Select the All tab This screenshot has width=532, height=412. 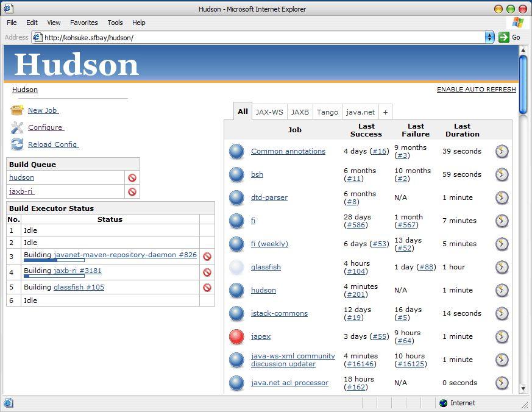pyautogui.click(x=243, y=112)
